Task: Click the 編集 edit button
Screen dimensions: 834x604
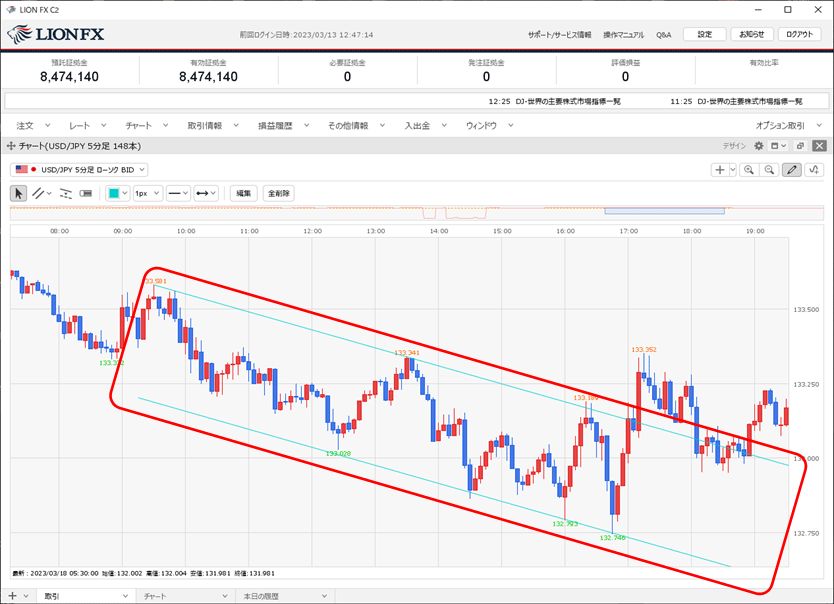Action: click(x=244, y=194)
